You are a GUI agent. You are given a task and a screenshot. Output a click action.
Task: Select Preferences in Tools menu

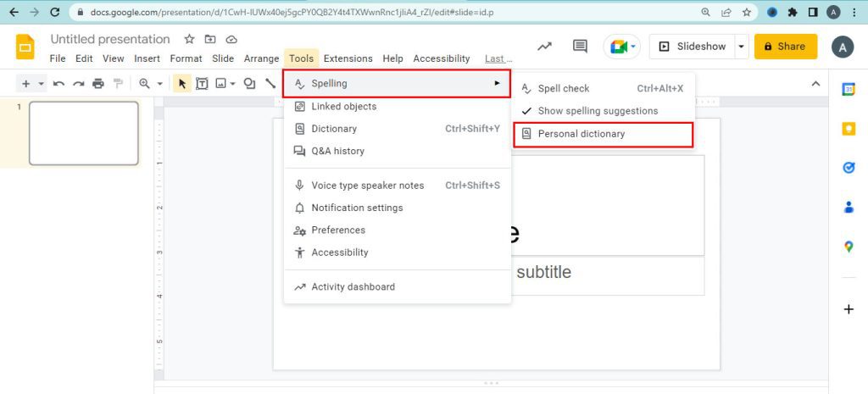click(337, 230)
